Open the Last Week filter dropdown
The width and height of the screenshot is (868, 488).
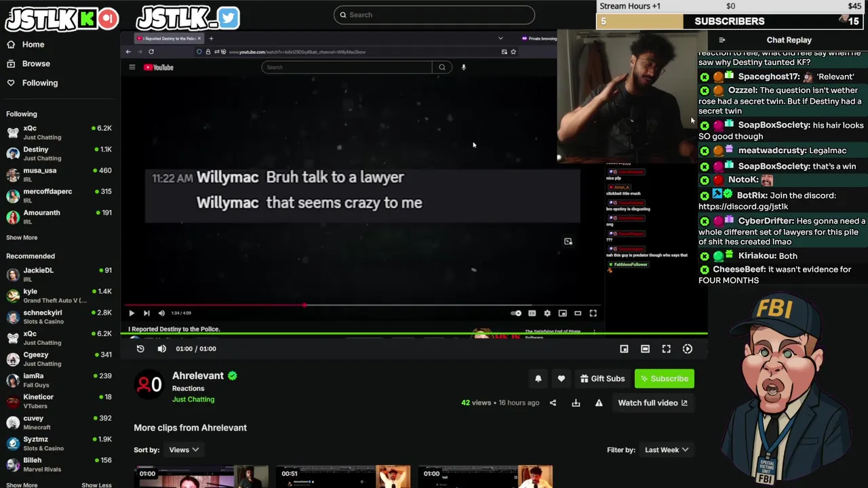(667, 450)
